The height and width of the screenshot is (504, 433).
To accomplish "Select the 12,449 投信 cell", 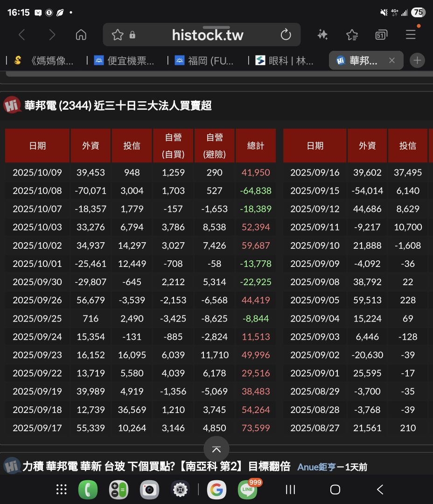I will pyautogui.click(x=132, y=264).
